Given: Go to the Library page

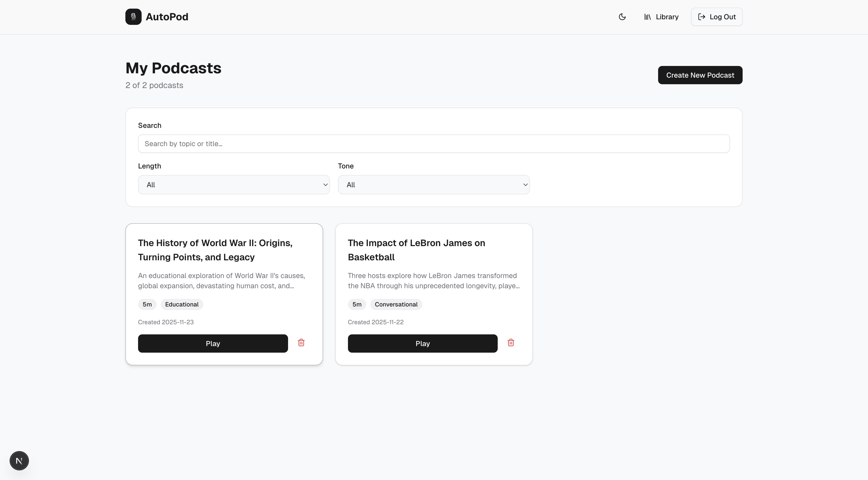Looking at the screenshot, I should coord(667,17).
